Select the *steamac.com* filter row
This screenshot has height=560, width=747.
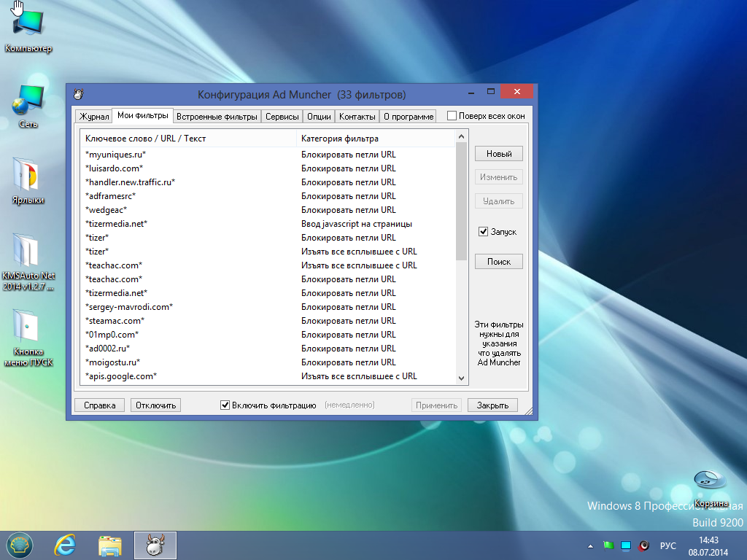pyautogui.click(x=268, y=321)
